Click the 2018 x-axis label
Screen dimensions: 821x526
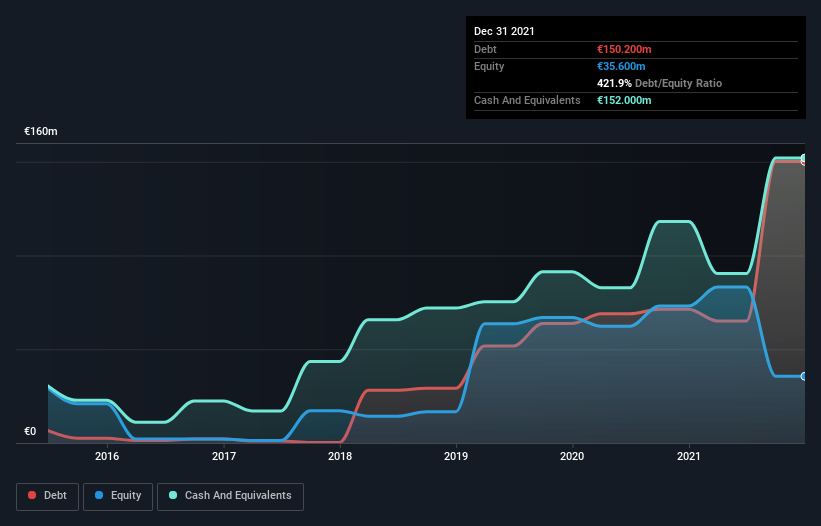[x=340, y=456]
